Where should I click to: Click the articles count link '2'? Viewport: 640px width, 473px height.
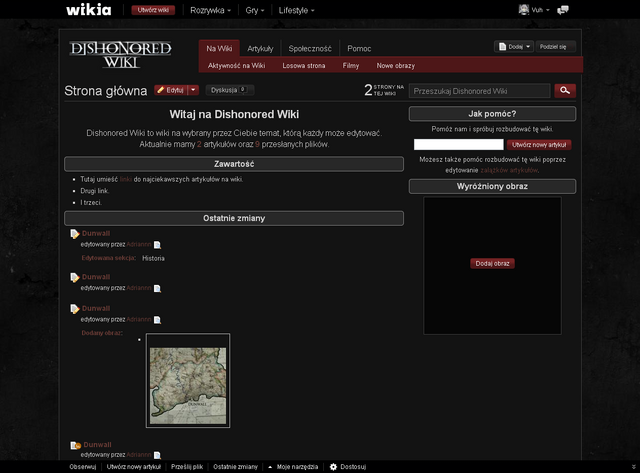199,144
